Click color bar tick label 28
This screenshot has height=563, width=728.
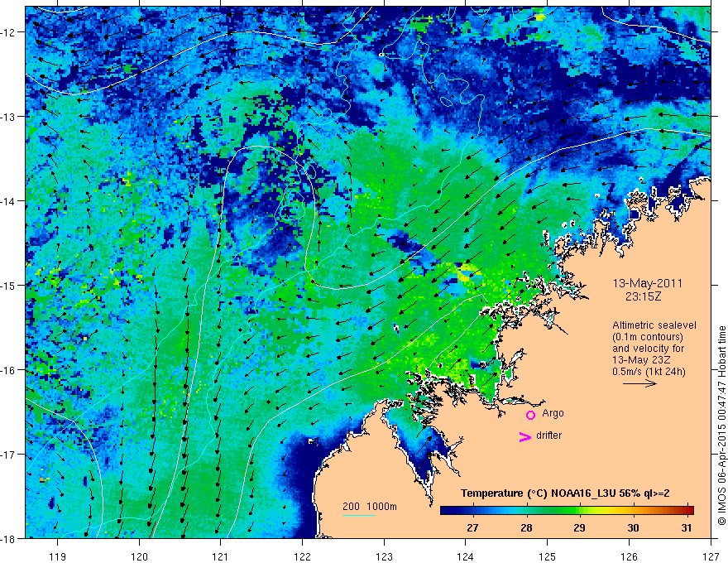point(526,528)
